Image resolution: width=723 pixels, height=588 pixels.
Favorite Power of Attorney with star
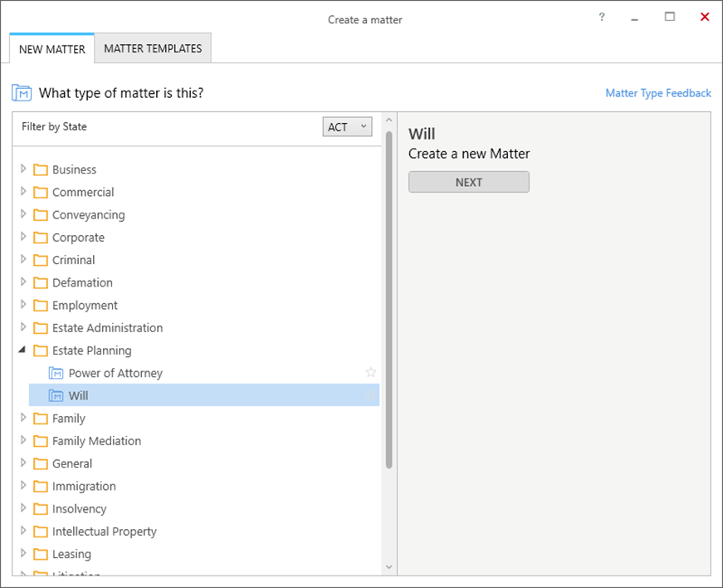(x=371, y=373)
